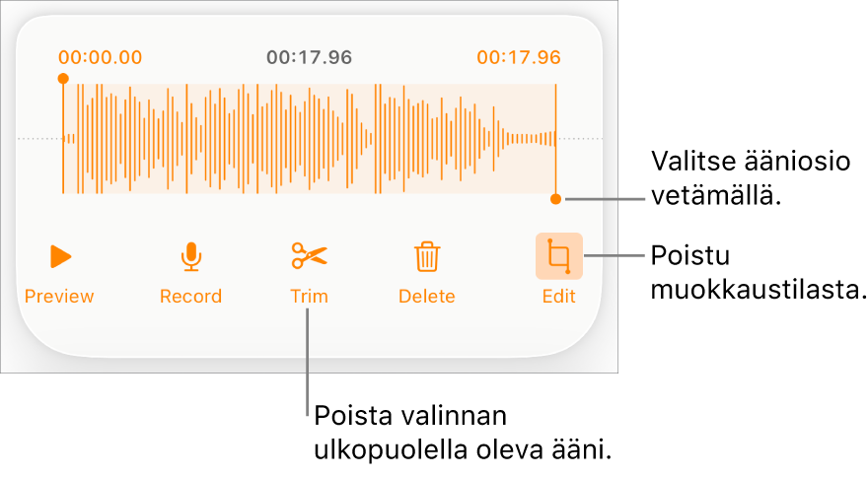Click the gray 00:17.96 duration label

point(309,57)
